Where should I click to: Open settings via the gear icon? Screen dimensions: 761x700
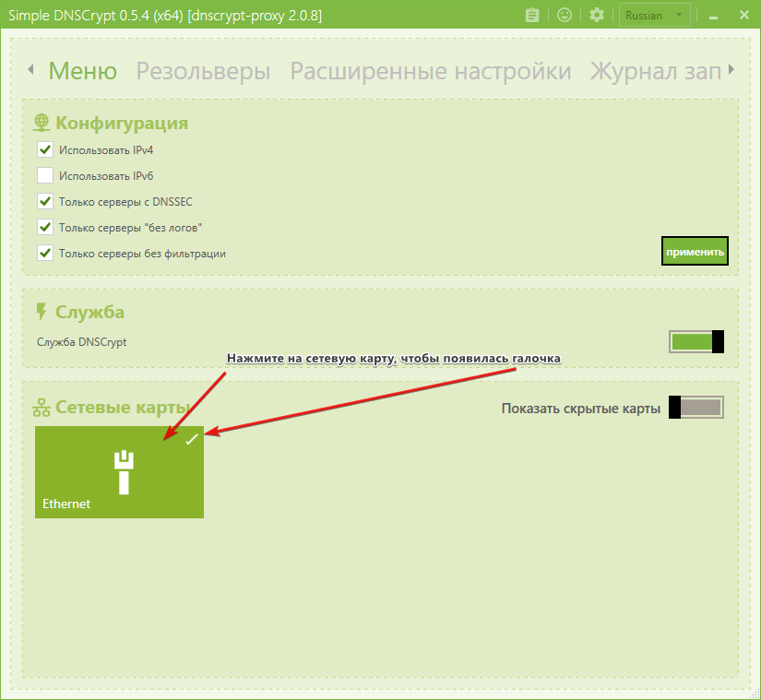point(597,15)
